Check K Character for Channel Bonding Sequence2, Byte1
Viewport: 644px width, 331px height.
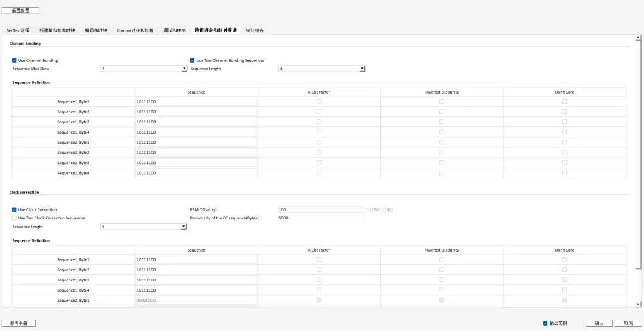pyautogui.click(x=319, y=142)
